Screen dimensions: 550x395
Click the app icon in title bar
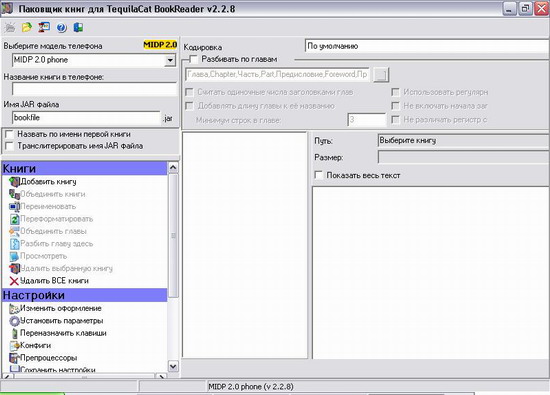point(7,8)
